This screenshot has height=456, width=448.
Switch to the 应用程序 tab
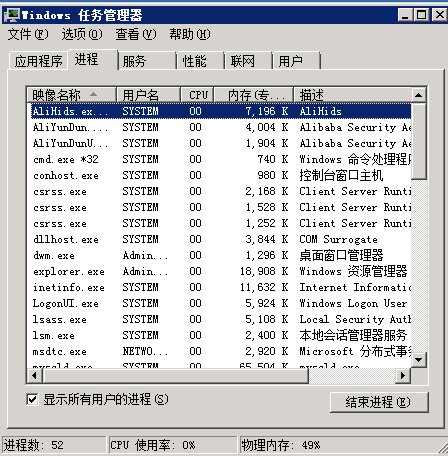tap(39, 61)
